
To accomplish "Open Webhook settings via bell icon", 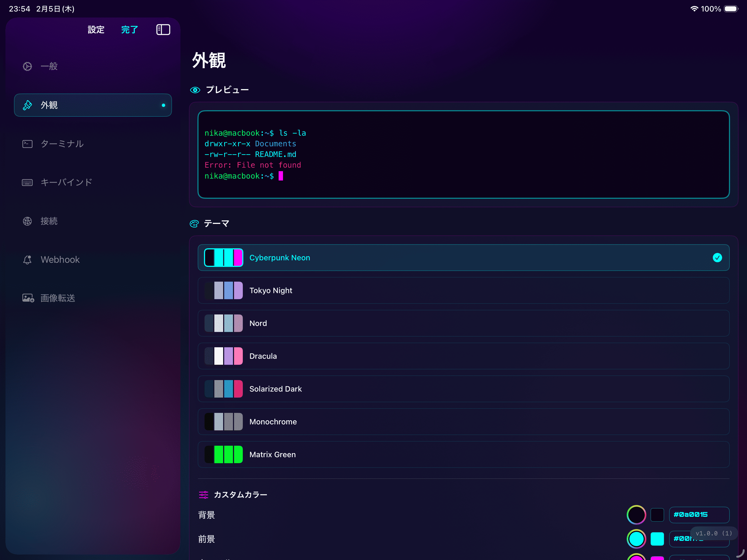I will pos(27,259).
